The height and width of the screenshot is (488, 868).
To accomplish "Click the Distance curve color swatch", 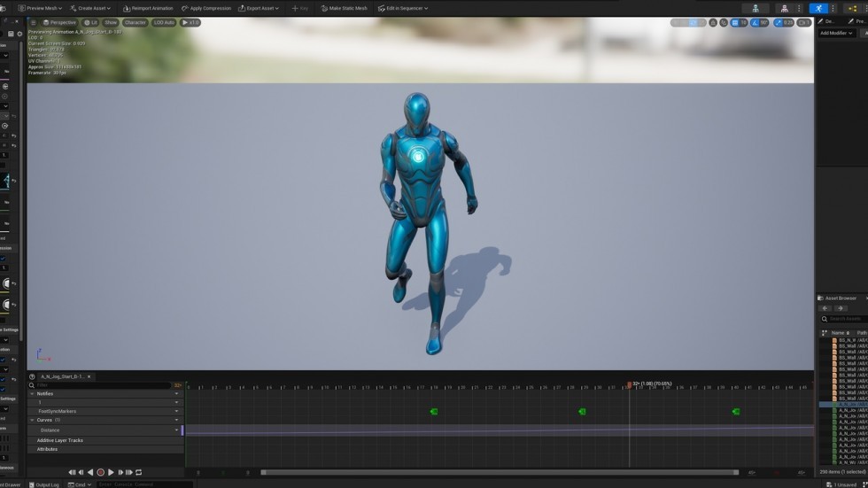I will [182, 430].
